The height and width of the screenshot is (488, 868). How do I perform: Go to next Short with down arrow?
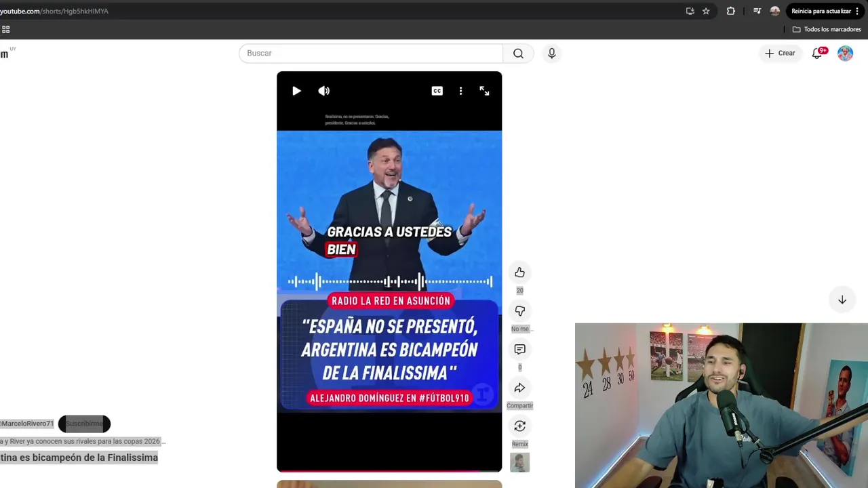pos(842,300)
